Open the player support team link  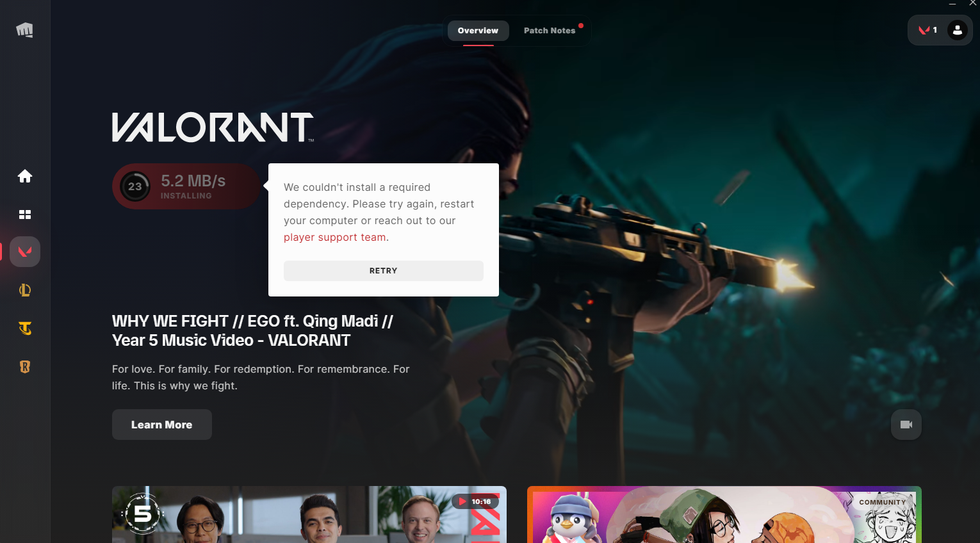[x=335, y=237]
